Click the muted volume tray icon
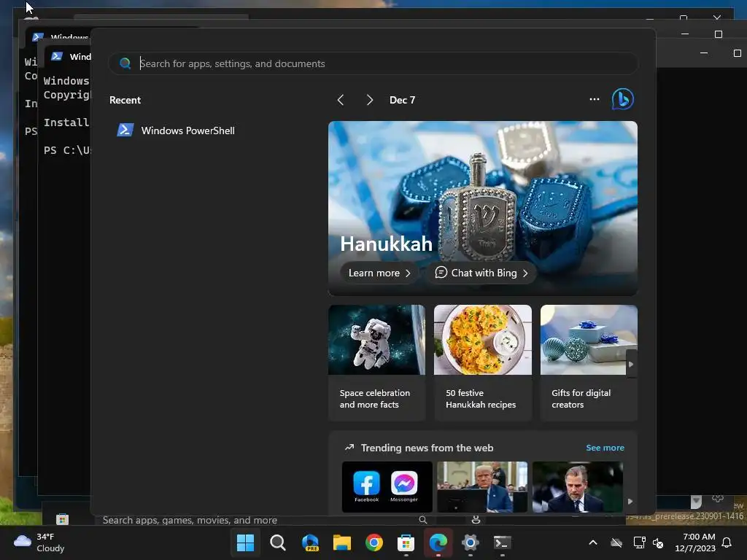 pos(658,542)
